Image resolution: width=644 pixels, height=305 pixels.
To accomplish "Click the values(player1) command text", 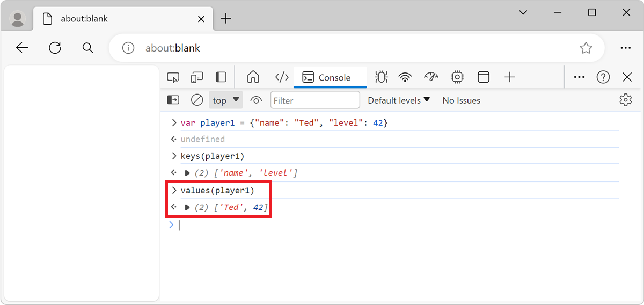I will pyautogui.click(x=217, y=190).
